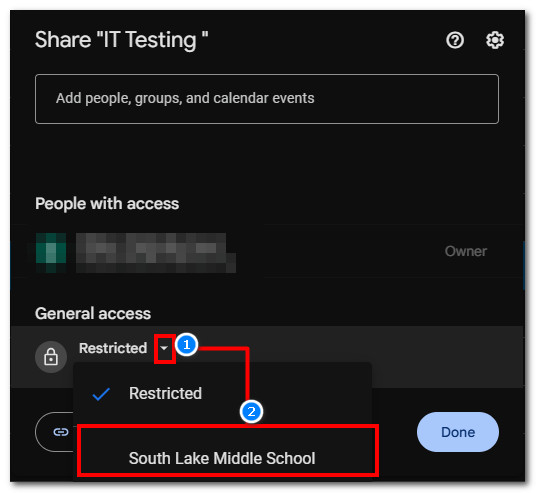The image size is (536, 493).
Task: Click the blurred owner name
Action: coord(156,253)
